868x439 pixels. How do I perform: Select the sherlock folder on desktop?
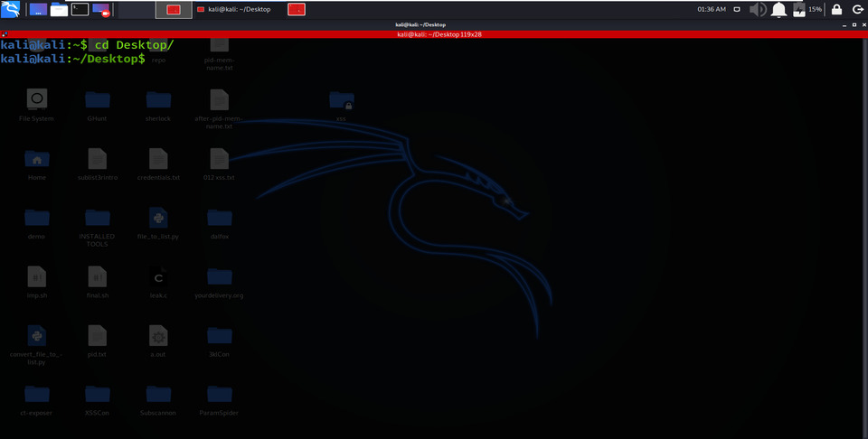tap(158, 105)
